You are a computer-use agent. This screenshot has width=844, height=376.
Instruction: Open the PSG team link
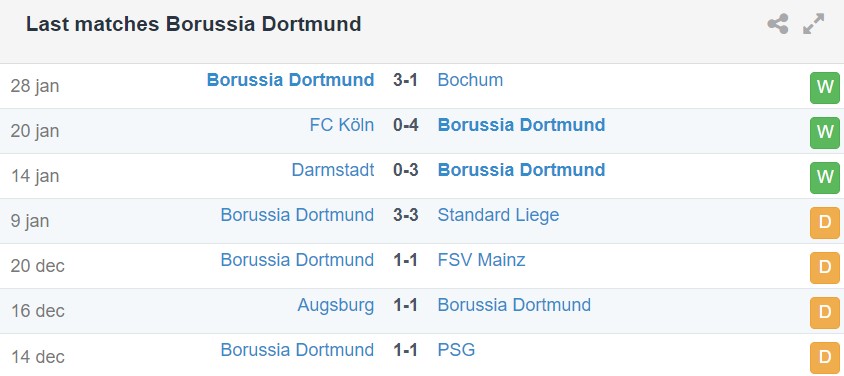[x=456, y=350]
